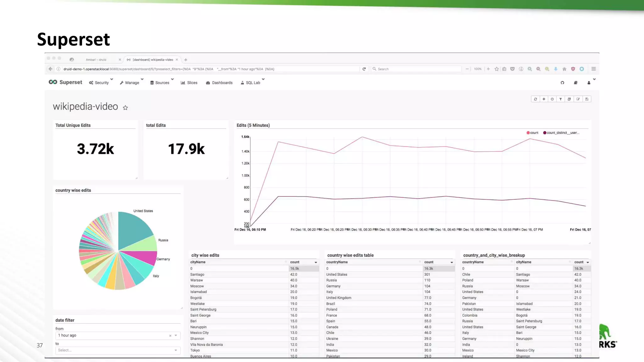
Task: Sort country wise edits table by count
Action: click(x=438, y=262)
